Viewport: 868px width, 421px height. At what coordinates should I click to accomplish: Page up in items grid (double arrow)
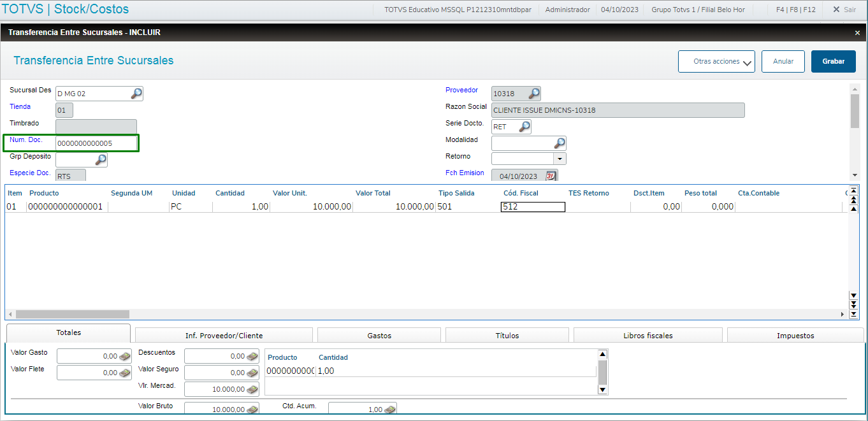point(854,199)
